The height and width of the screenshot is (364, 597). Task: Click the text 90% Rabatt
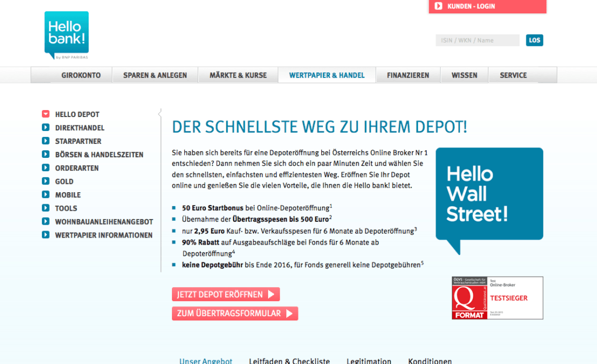tap(201, 242)
